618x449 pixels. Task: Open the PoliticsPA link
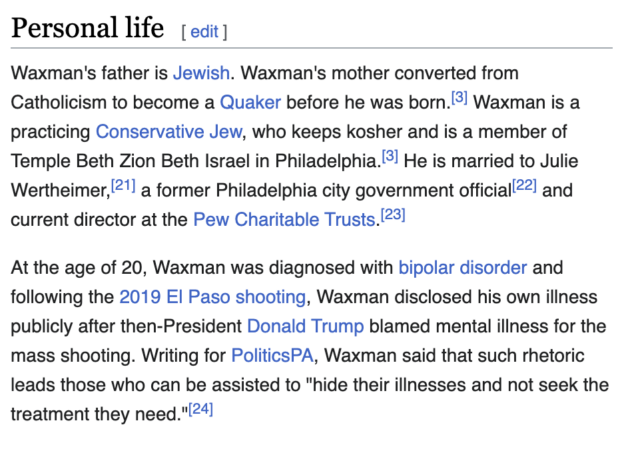pos(272,356)
